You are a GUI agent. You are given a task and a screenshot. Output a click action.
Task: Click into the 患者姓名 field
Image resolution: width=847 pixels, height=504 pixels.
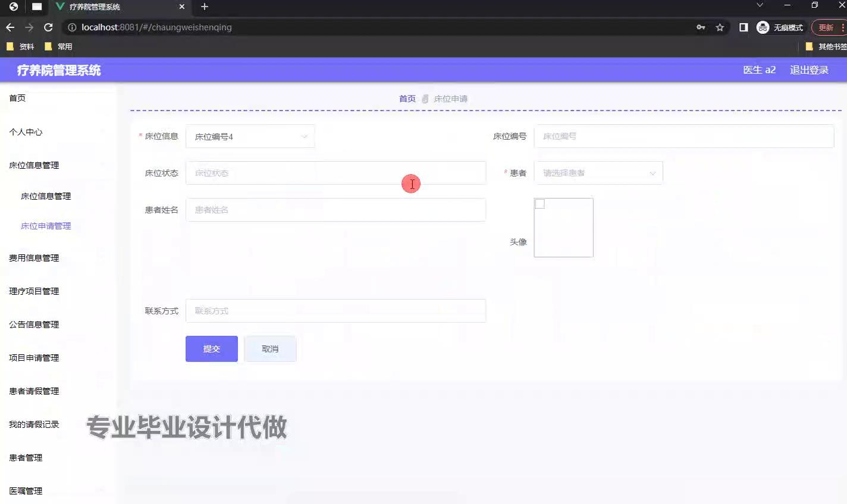(x=335, y=210)
